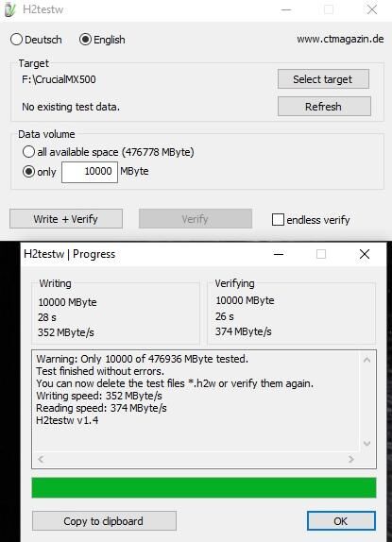Viewport: 392px width, 542px height.
Task: Click the MByte amount input field
Action: click(x=90, y=172)
